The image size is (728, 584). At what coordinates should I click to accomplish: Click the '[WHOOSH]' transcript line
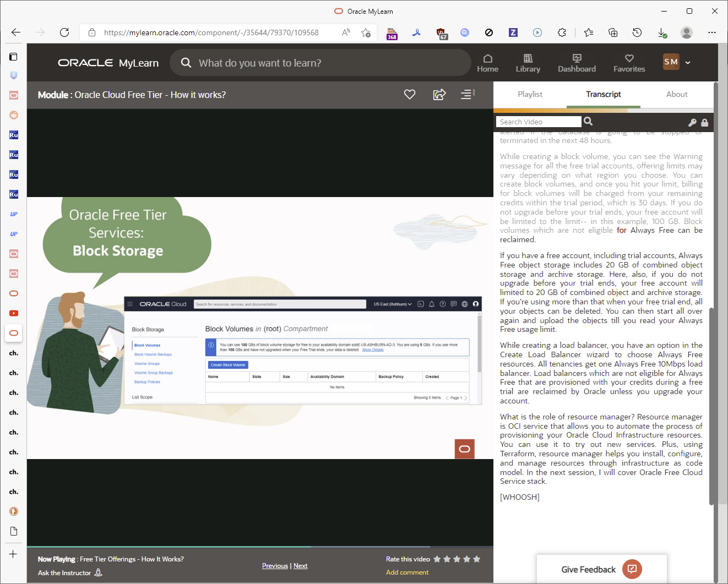(520, 497)
